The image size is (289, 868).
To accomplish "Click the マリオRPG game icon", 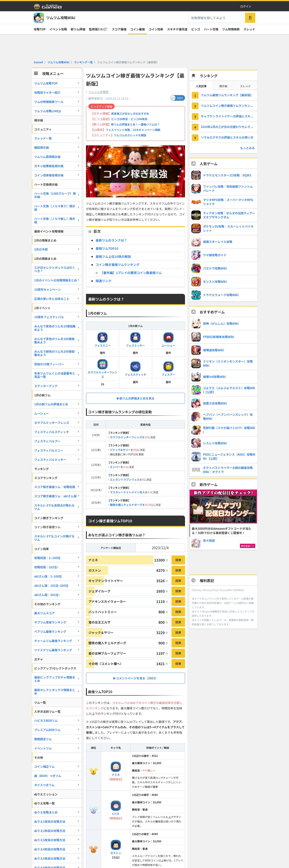I will 196,202.
